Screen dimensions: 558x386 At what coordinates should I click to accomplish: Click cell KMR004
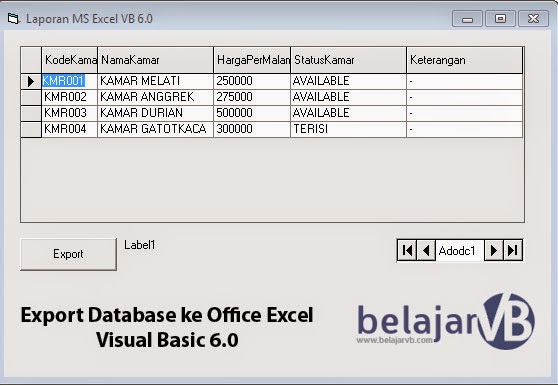[x=69, y=129]
